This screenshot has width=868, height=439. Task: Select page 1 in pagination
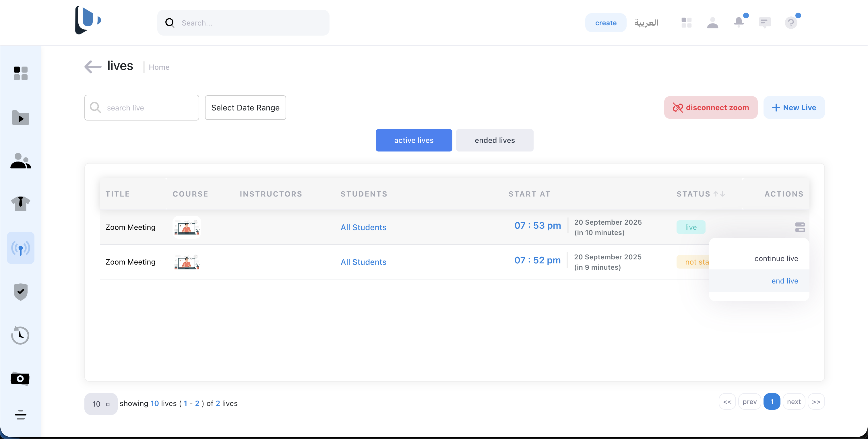(x=772, y=402)
